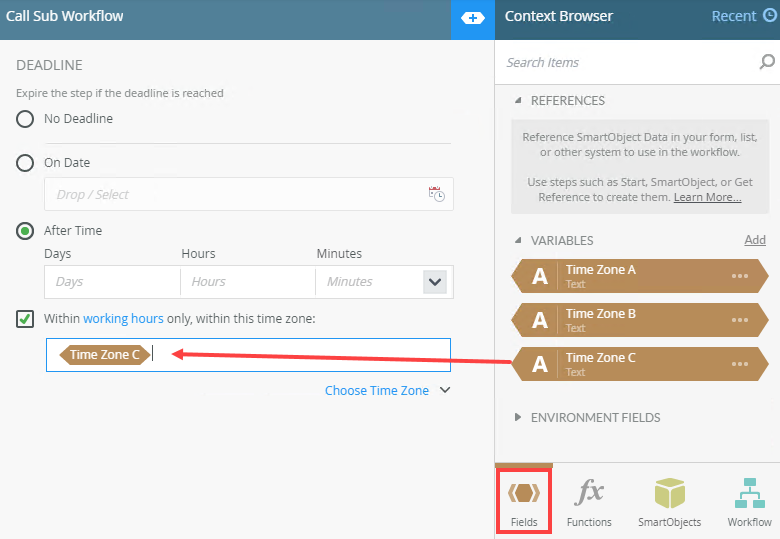This screenshot has width=780, height=539.
Task: Select the On Date radio option
Action: tap(26, 163)
